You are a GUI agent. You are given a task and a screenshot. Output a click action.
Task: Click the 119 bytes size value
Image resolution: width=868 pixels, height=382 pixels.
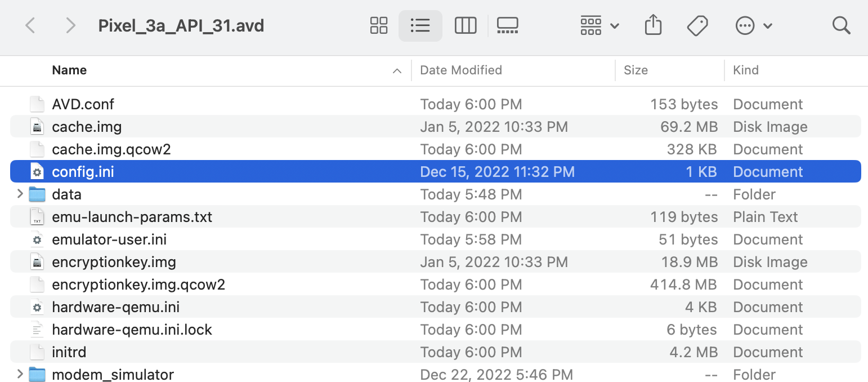pyautogui.click(x=684, y=217)
